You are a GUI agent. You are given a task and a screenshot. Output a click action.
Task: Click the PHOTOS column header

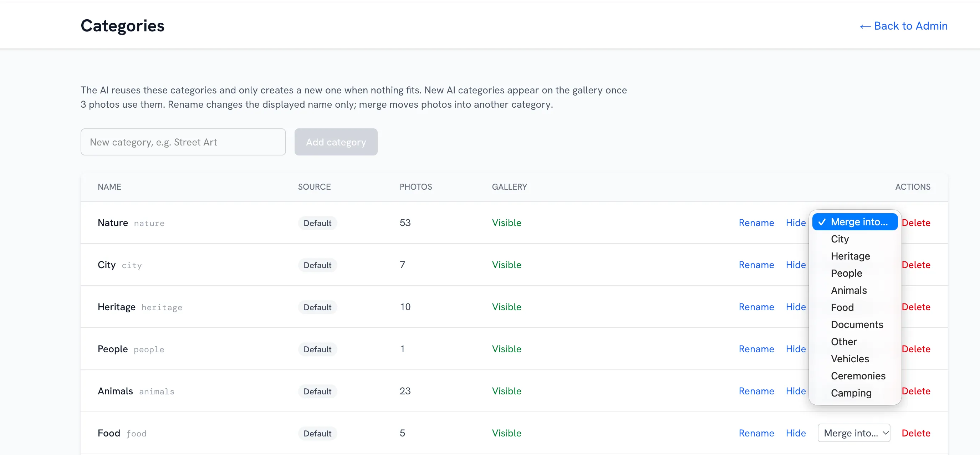pos(415,187)
